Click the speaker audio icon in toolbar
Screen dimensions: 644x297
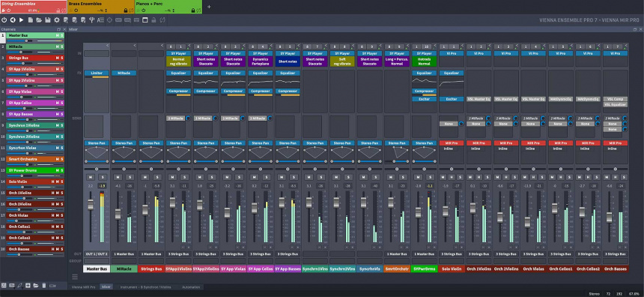(x=13, y=20)
